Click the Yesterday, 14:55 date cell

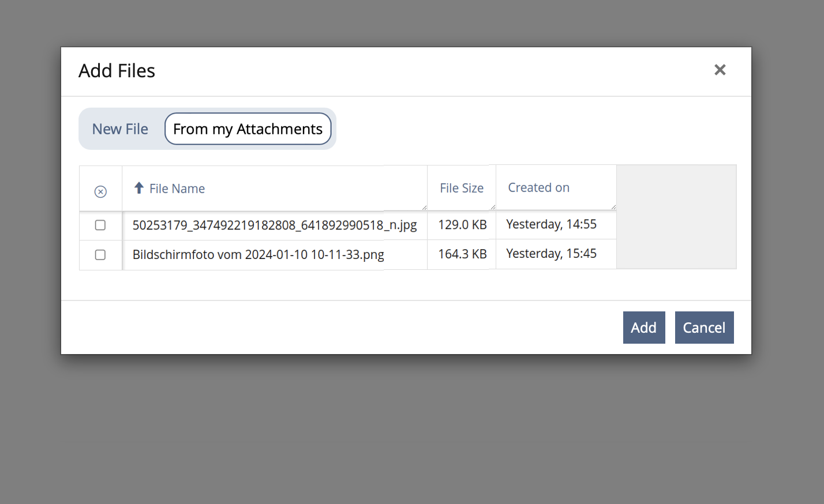551,224
